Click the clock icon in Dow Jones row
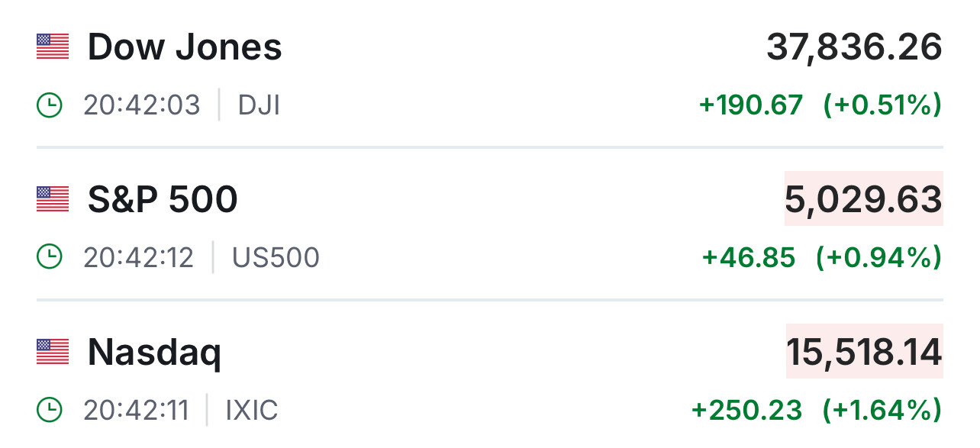This screenshot has height=448, width=980. pyautogui.click(x=50, y=105)
